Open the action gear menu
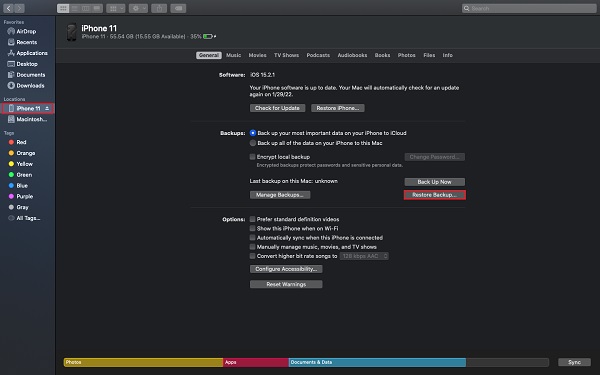 tap(138, 8)
